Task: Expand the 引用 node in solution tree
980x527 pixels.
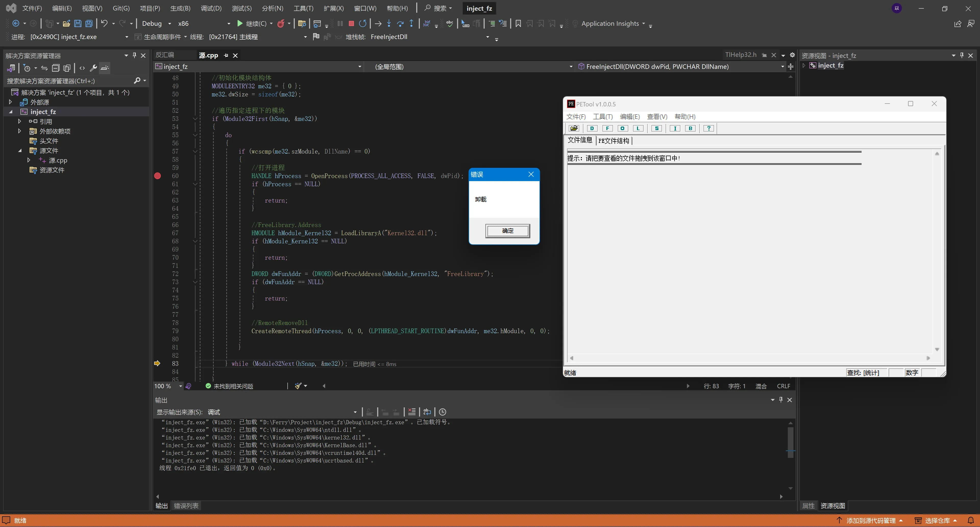Action: (x=19, y=122)
